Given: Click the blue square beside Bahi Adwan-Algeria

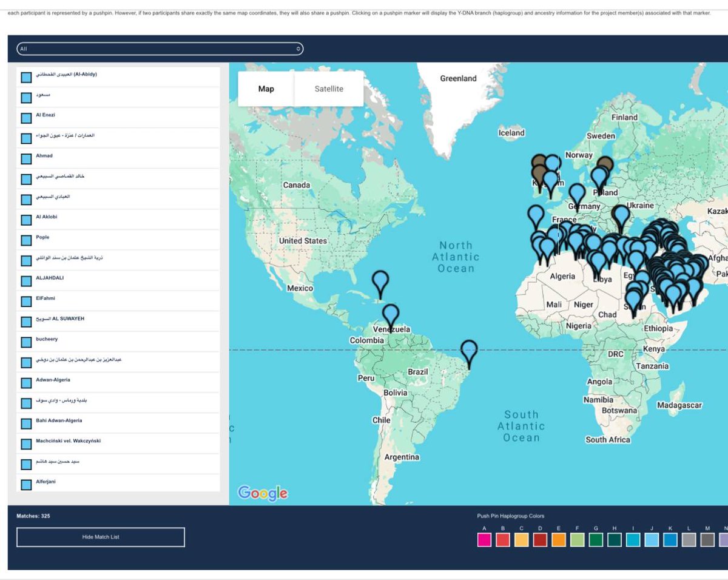Looking at the screenshot, I should coord(26,423).
